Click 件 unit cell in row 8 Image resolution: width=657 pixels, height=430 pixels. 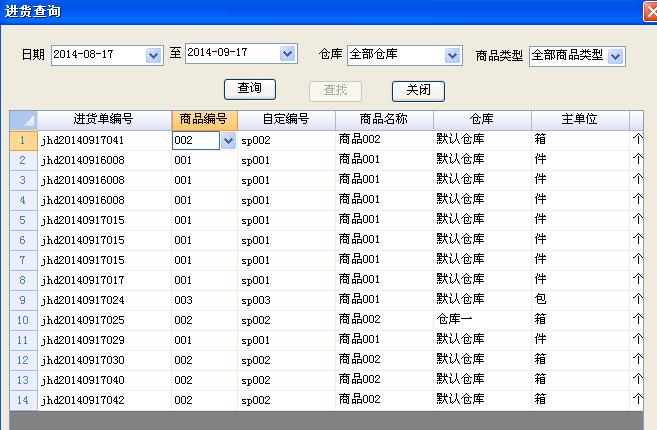click(x=580, y=280)
